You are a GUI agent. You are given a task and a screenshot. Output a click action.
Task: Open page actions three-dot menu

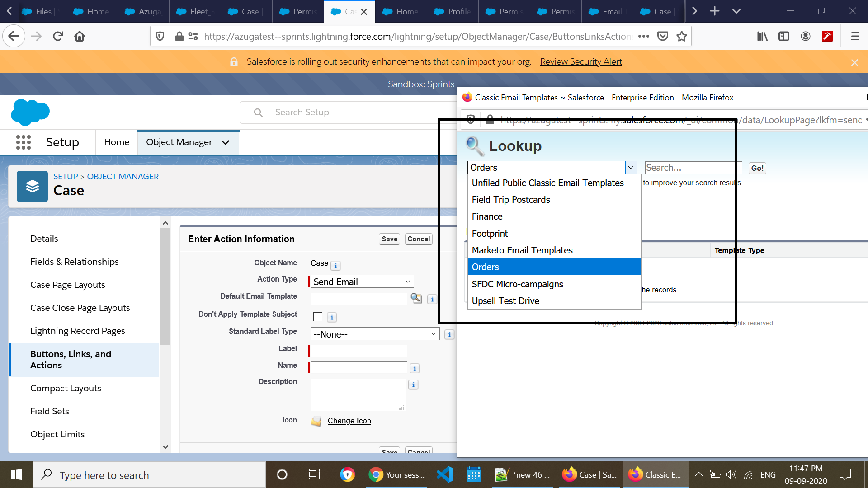click(644, 36)
